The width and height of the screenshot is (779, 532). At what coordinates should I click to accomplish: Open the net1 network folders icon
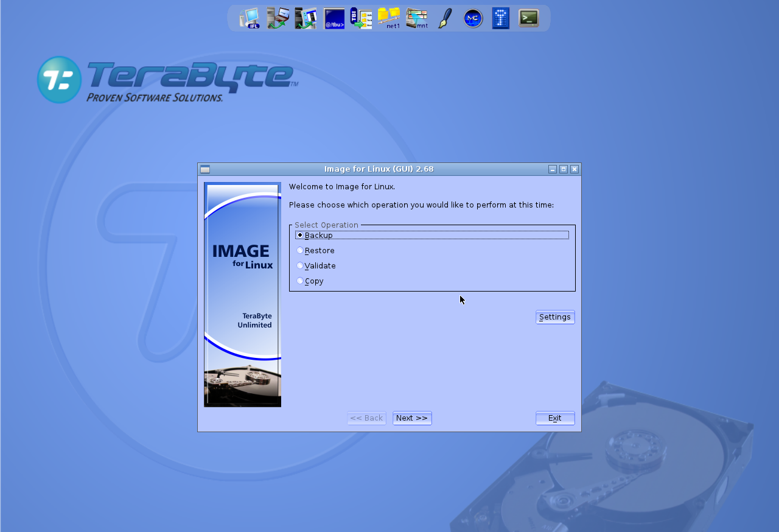tap(389, 18)
